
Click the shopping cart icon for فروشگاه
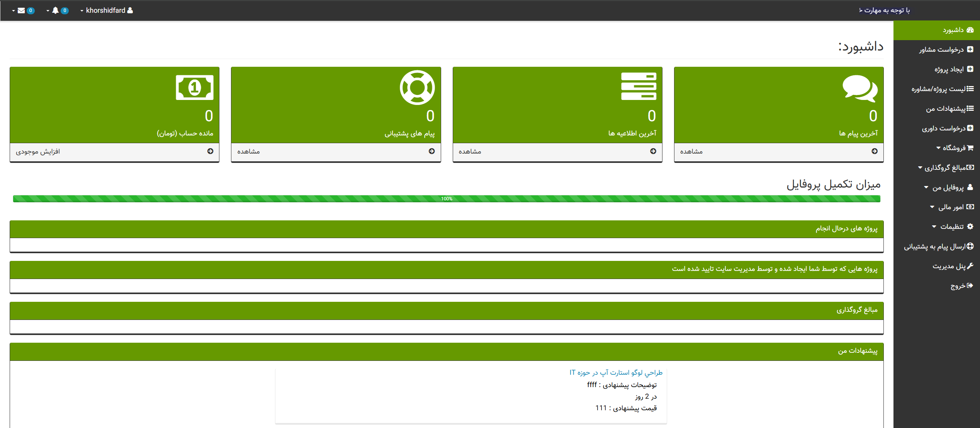[970, 148]
